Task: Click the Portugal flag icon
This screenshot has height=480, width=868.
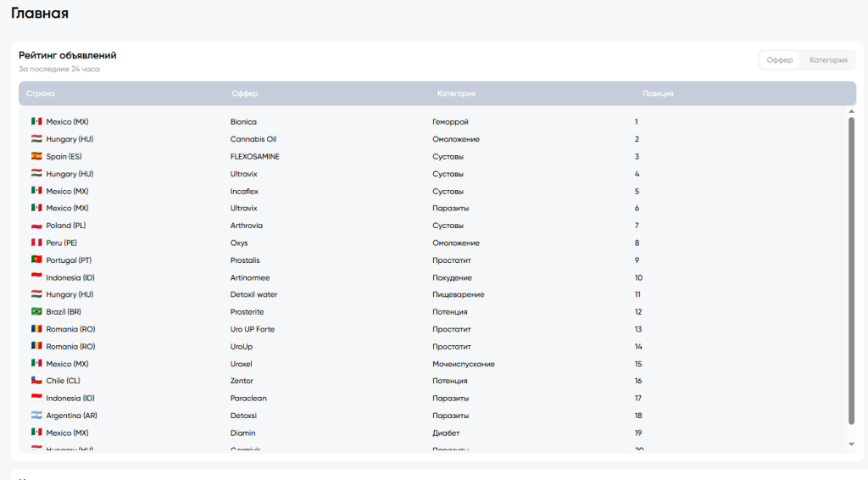Action: (36, 260)
